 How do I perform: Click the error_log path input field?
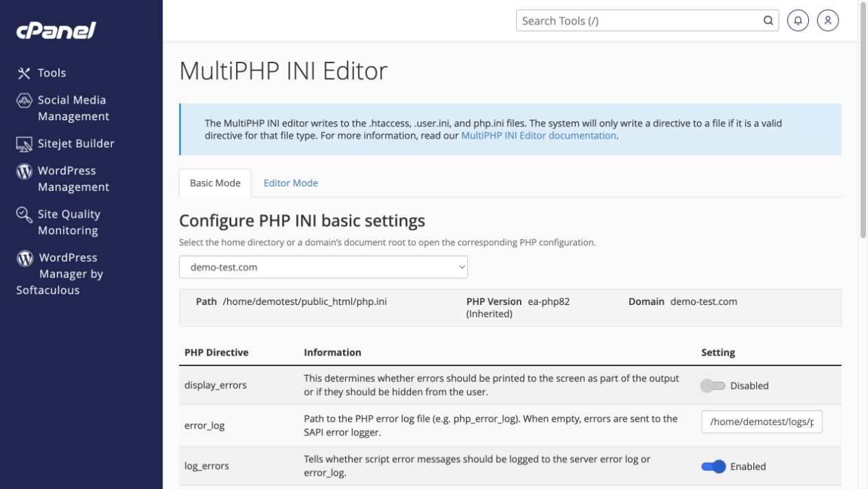[762, 422]
